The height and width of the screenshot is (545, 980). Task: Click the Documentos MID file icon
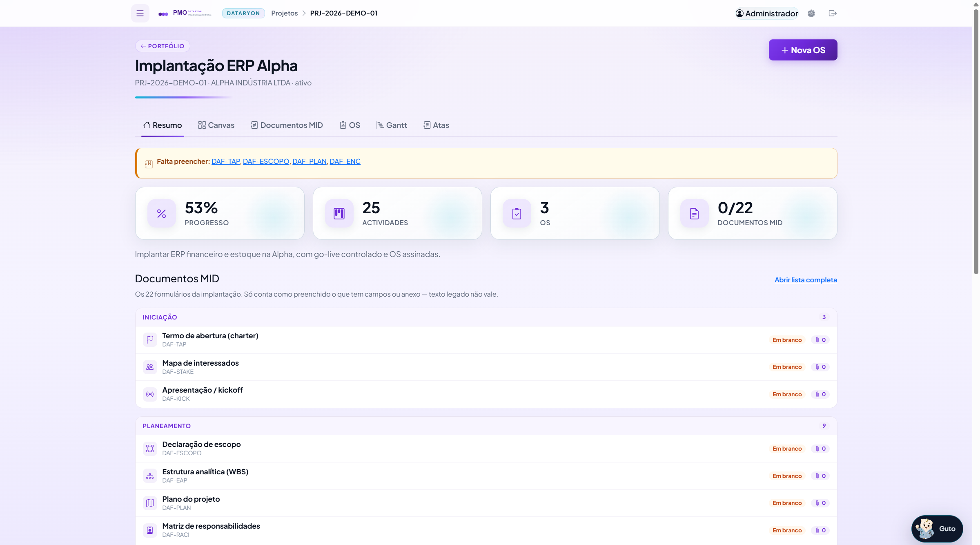point(695,213)
